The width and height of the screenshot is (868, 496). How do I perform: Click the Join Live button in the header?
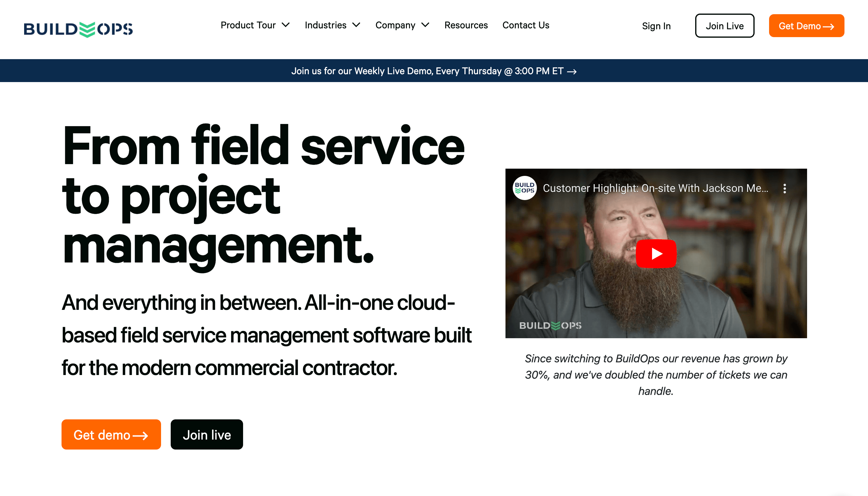[x=724, y=26]
